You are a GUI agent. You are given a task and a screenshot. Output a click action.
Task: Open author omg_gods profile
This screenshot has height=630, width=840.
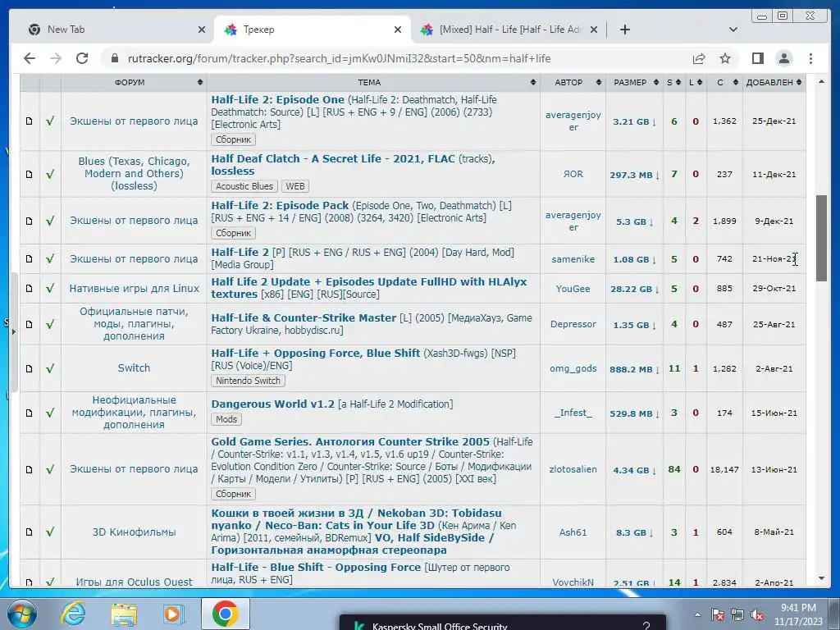[573, 368]
